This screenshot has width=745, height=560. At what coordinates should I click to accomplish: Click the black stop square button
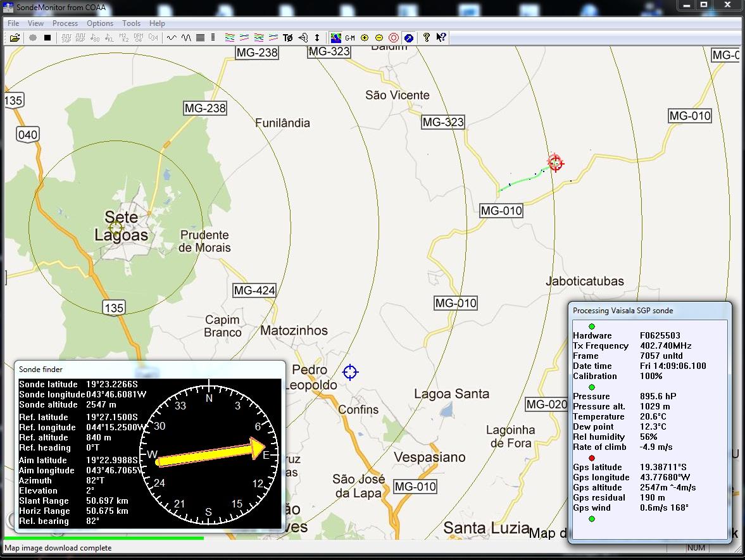click(x=47, y=37)
